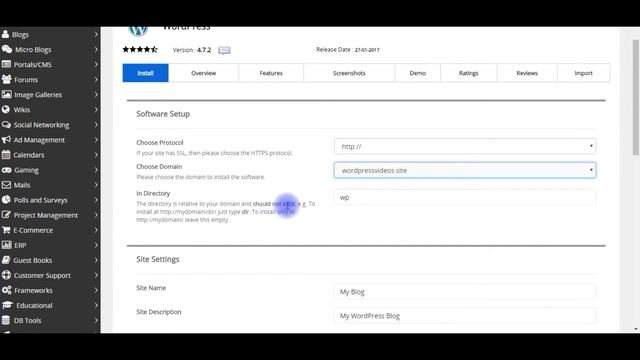Image resolution: width=640 pixels, height=360 pixels.
Task: Open the Choose Protocol http:// dropdown
Action: [465, 146]
